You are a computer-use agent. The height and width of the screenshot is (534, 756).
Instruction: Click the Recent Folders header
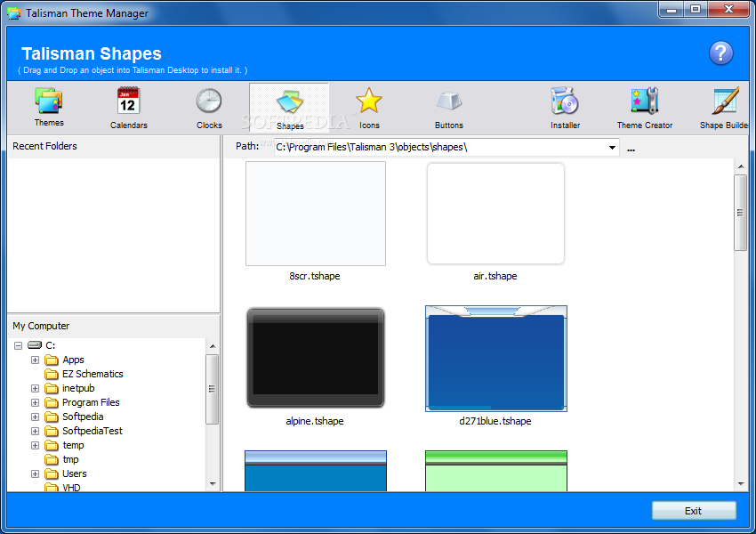pos(44,146)
